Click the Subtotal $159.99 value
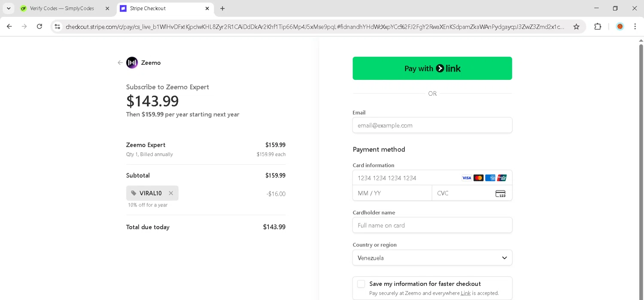 click(x=276, y=176)
